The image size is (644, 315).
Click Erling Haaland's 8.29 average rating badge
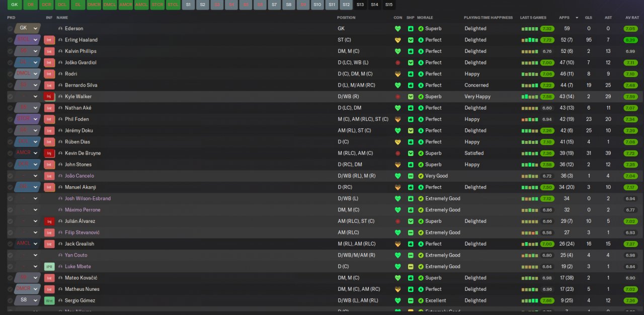click(630, 40)
